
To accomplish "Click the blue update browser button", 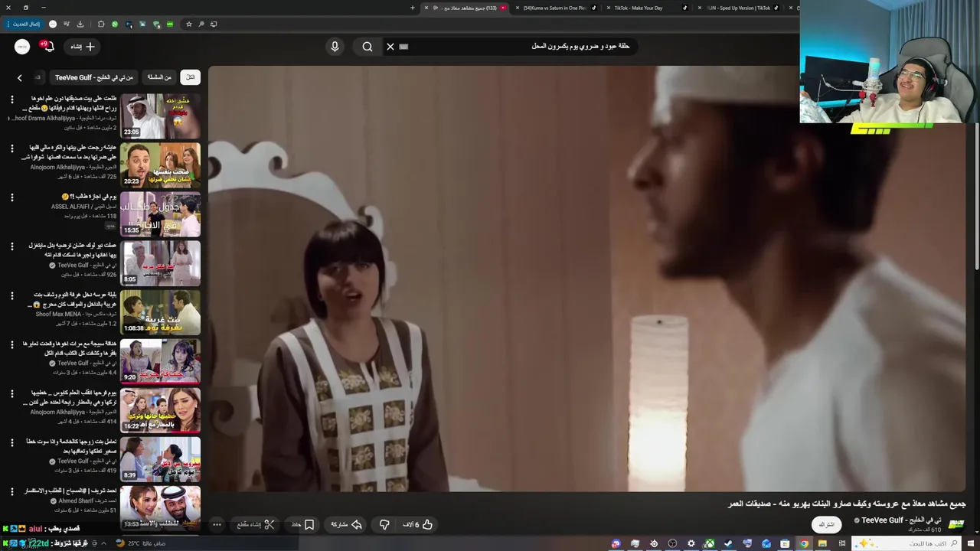I will click(24, 24).
